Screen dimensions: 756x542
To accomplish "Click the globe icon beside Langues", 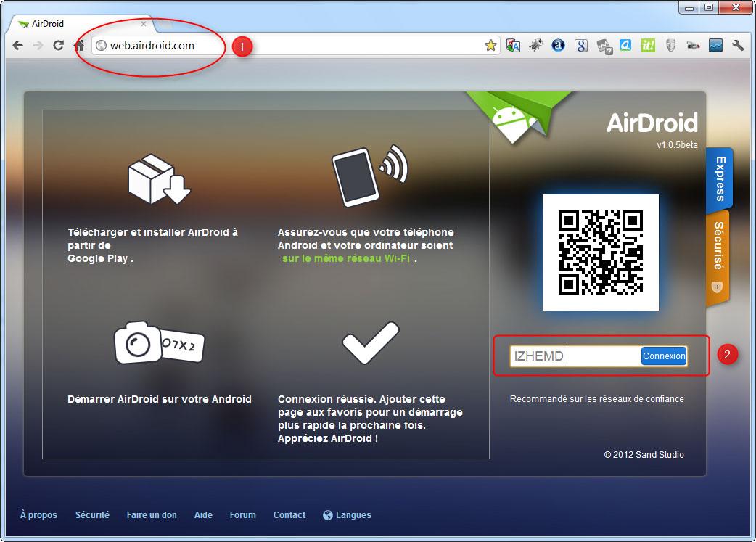I will point(328,515).
